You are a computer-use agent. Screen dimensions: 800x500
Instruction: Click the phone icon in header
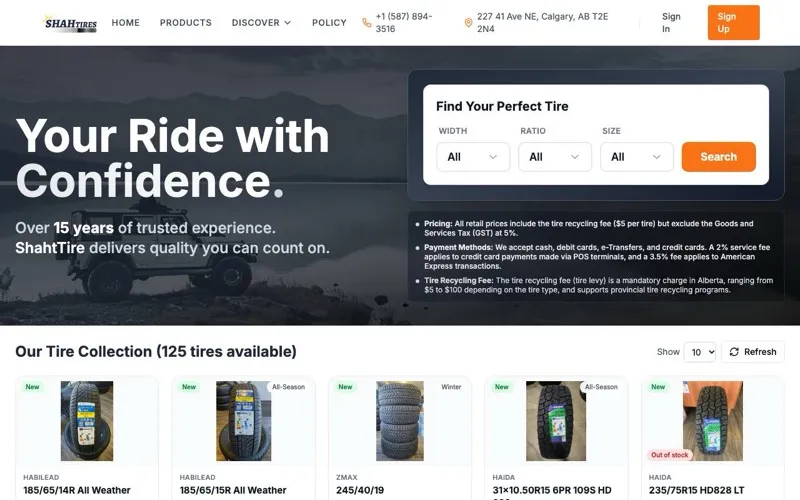[366, 23]
